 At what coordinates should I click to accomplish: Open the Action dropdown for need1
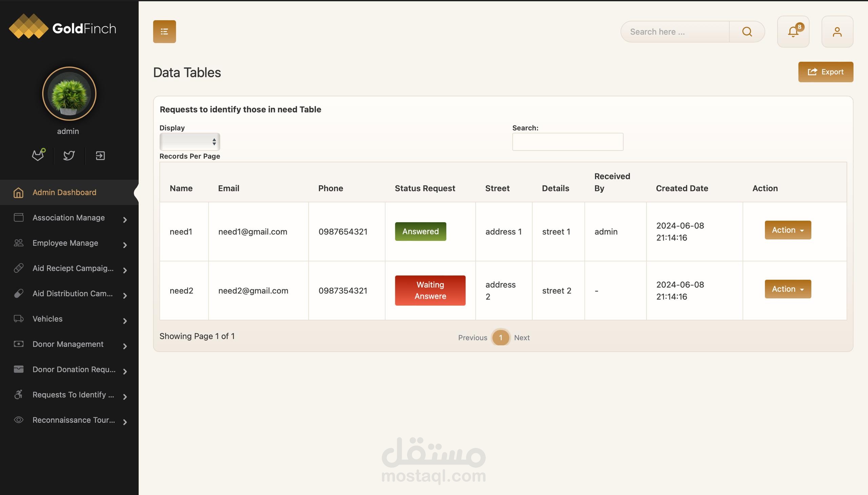coord(787,230)
